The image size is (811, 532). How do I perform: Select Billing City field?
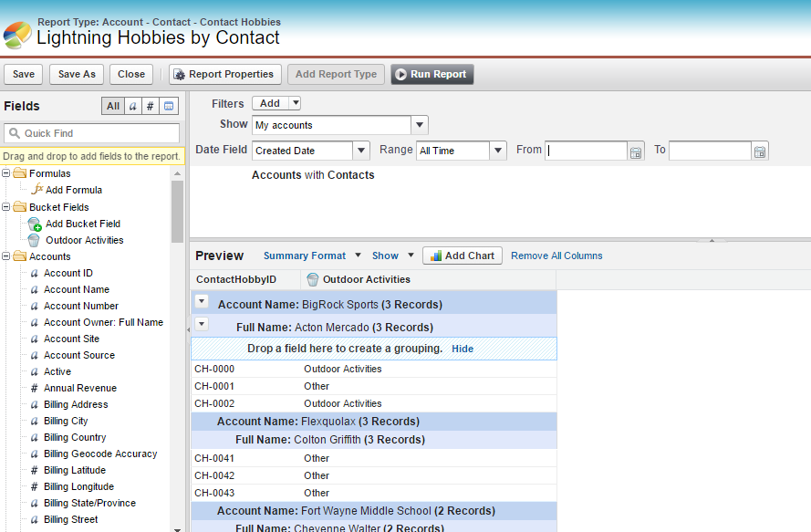[x=66, y=422]
